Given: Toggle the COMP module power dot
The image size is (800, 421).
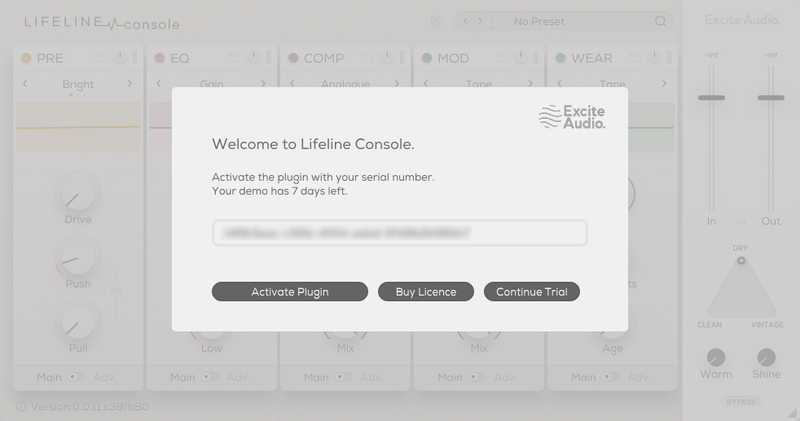Looking at the screenshot, I should coord(293,58).
